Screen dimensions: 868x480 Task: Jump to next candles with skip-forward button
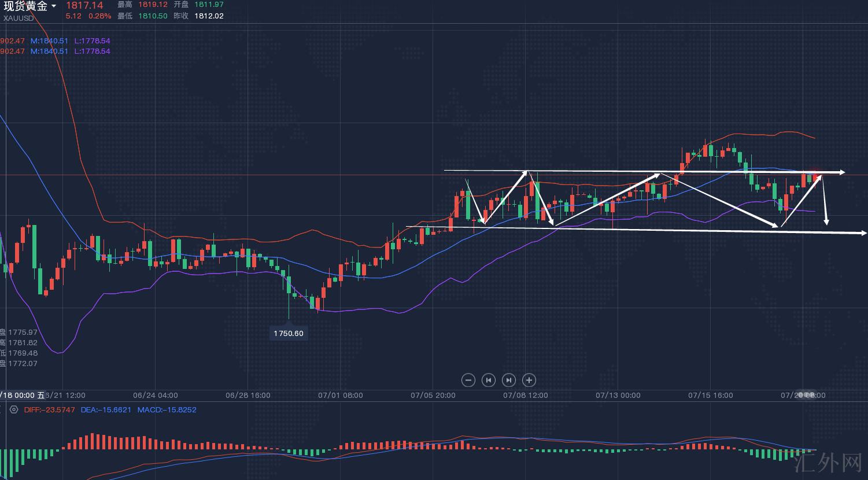(x=508, y=380)
